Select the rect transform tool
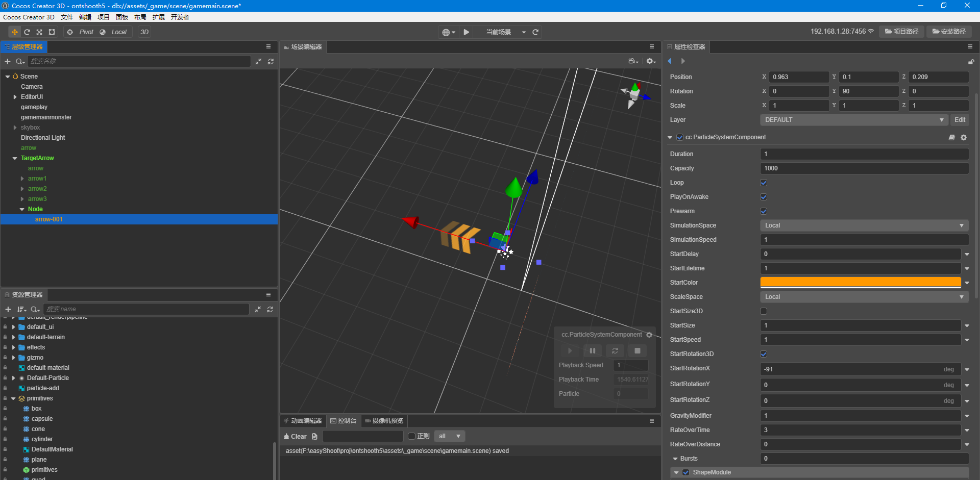Screen dimensions: 980x480 click(x=52, y=32)
